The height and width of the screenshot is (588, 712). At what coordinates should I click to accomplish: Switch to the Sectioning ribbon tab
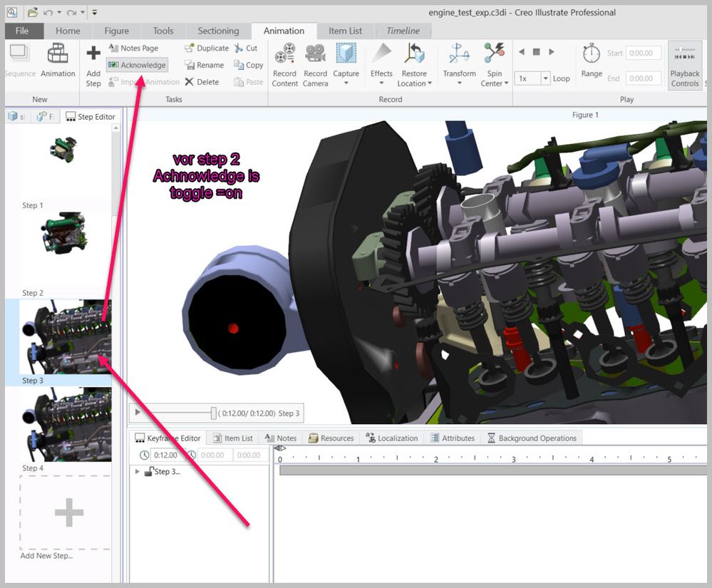pyautogui.click(x=218, y=31)
